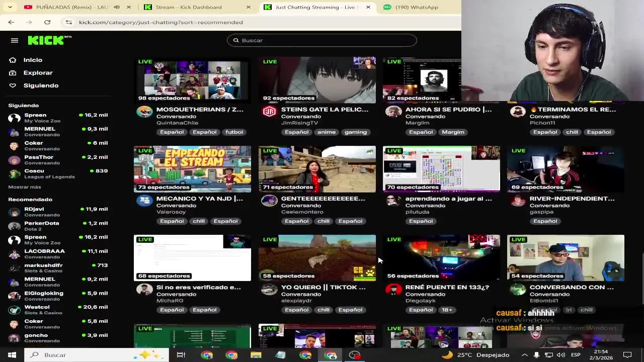Open EMPEZANDO EL STREAM thumbnail
Screen dimensions: 644x362
click(192, 169)
